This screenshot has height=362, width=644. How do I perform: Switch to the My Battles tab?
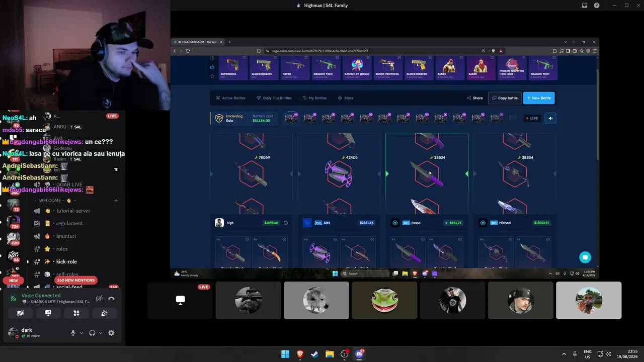point(314,98)
